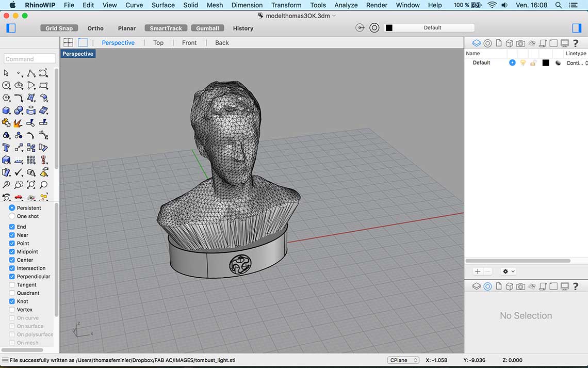Pick the Ellipse drawing tool

[19, 86]
